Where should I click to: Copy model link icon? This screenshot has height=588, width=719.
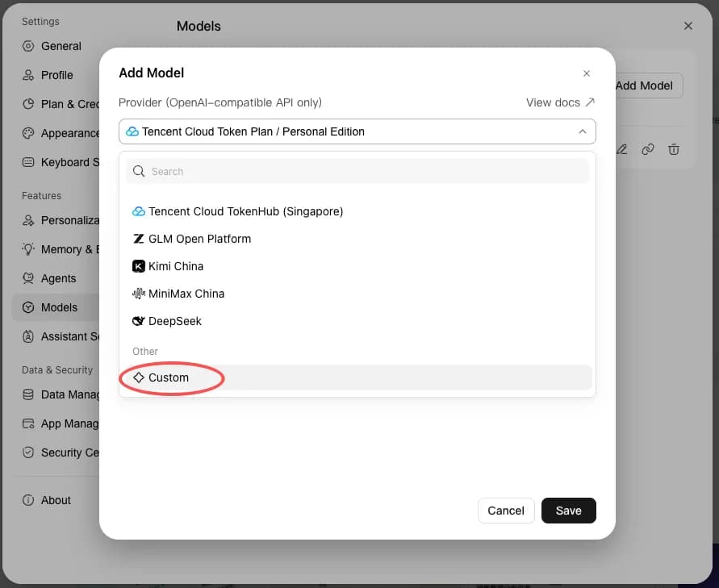tap(647, 149)
